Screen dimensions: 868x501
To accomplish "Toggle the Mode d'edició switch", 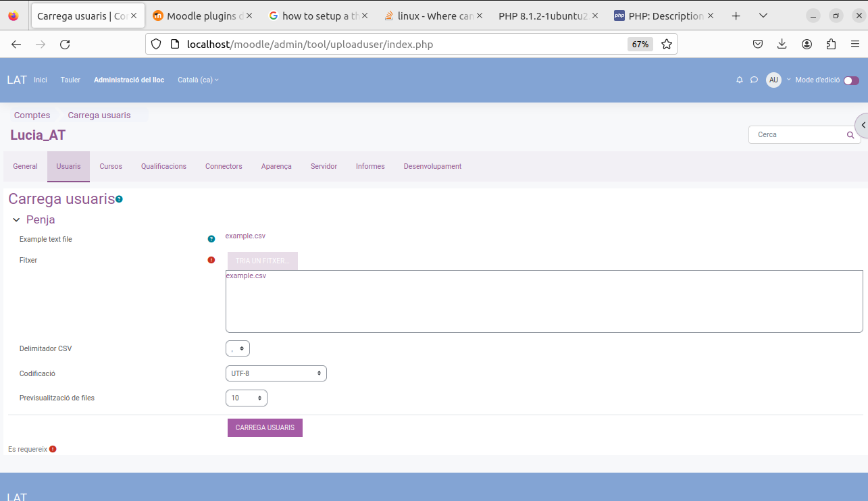I will [x=851, y=80].
